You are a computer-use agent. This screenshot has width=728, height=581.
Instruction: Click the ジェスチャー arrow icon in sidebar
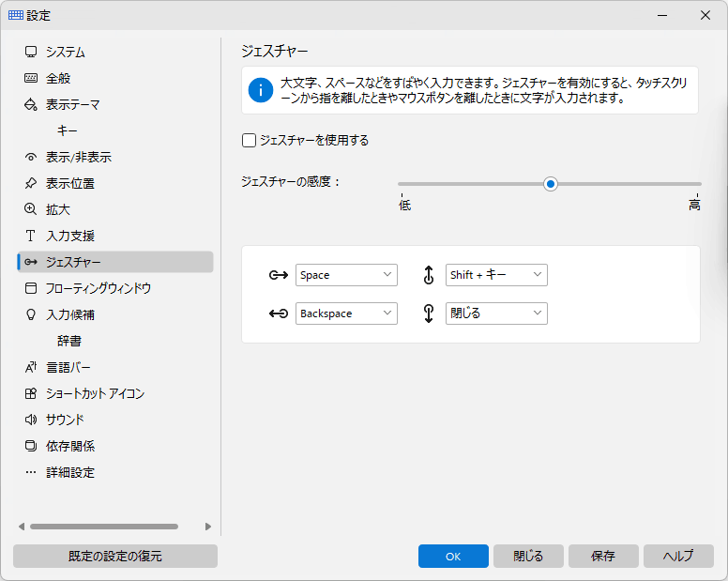tap(31, 262)
